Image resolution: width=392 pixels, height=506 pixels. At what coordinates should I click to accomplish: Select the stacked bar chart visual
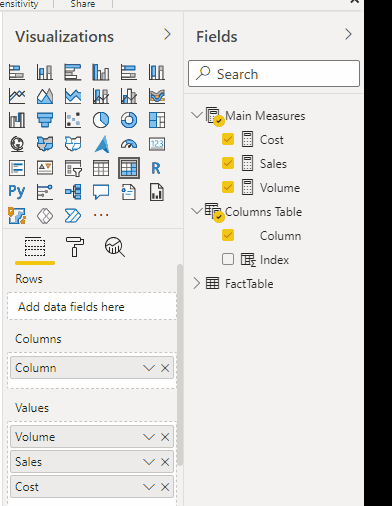coord(17,72)
